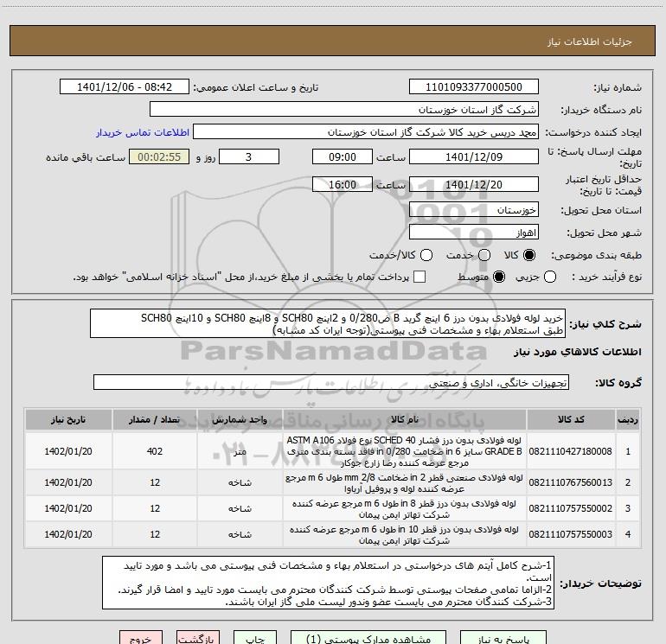Select the کالا/خدمت radio button
Screen dimensions: 666x644
point(426,255)
